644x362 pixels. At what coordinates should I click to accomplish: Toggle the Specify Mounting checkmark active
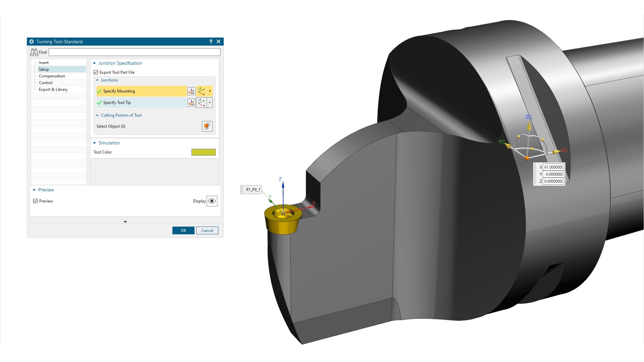coord(100,91)
